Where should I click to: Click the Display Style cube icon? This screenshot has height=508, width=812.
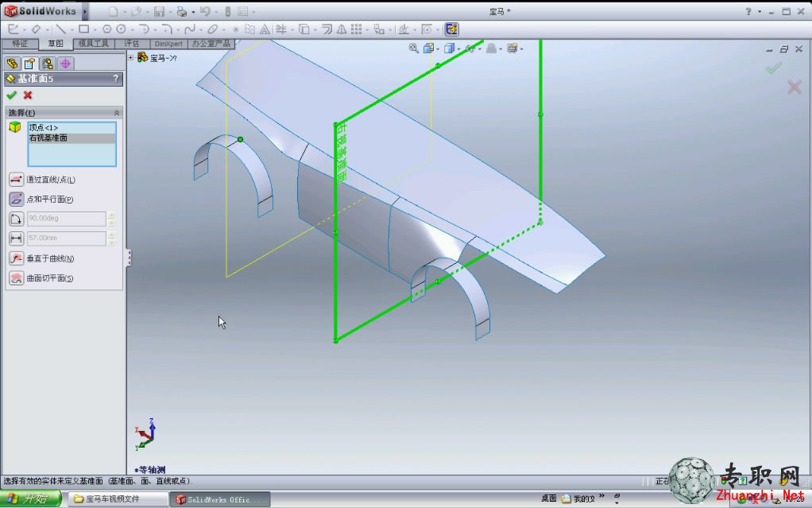pyautogui.click(x=449, y=48)
